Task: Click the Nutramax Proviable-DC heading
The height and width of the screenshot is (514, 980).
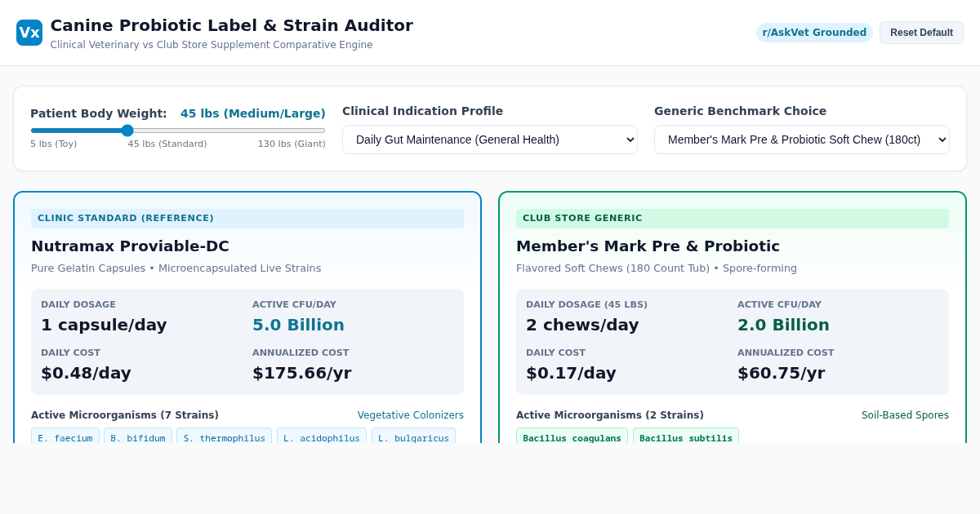Action: click(x=130, y=246)
